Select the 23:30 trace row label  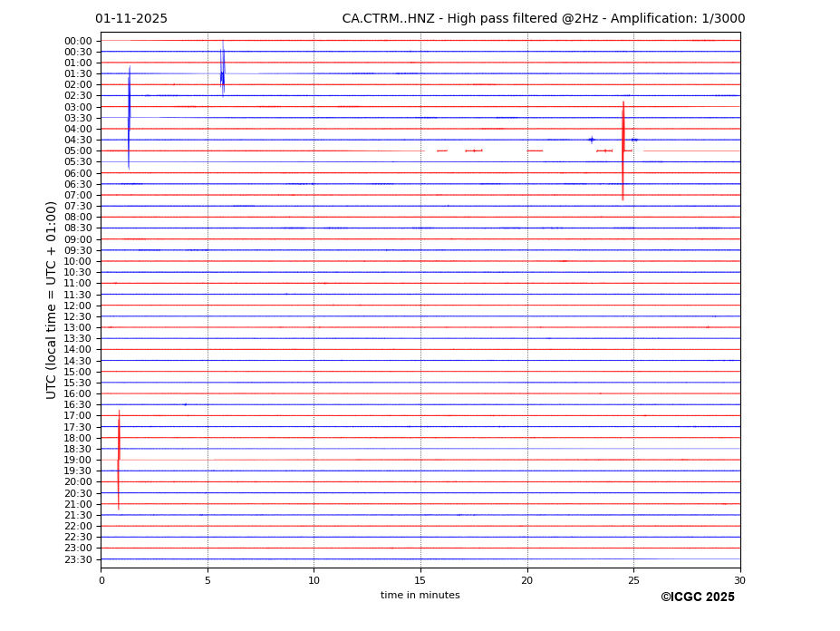[x=78, y=559]
